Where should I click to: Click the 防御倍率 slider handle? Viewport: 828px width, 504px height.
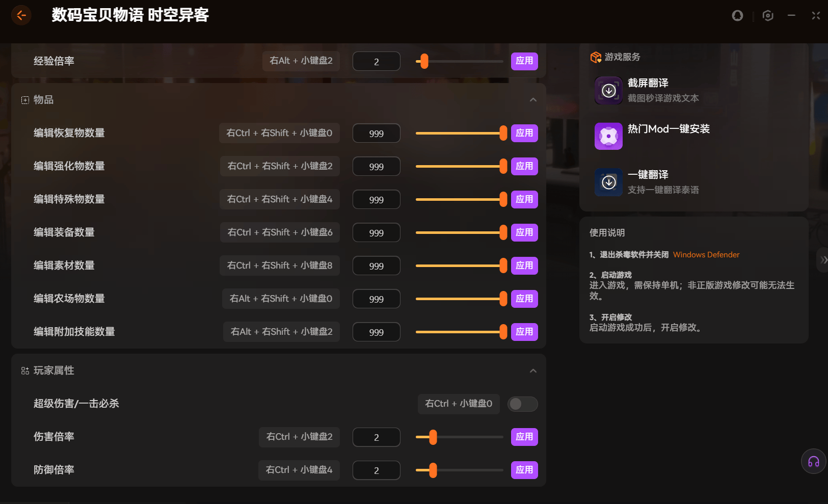tap(433, 470)
